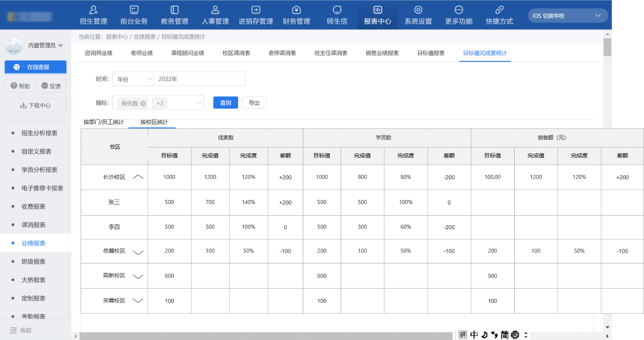Image resolution: width=644 pixels, height=340 pixels.
Task: Click the 导出 button
Action: pos(254,103)
